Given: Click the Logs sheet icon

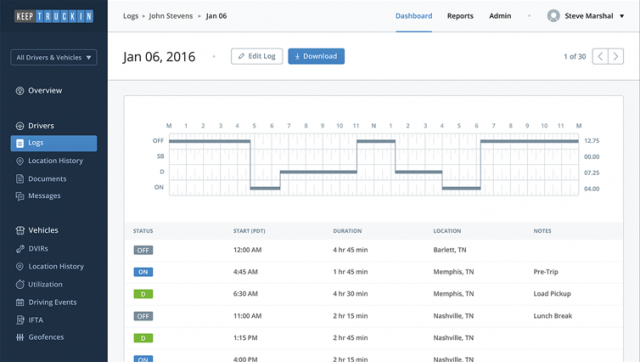Looking at the screenshot, I should 20,143.
